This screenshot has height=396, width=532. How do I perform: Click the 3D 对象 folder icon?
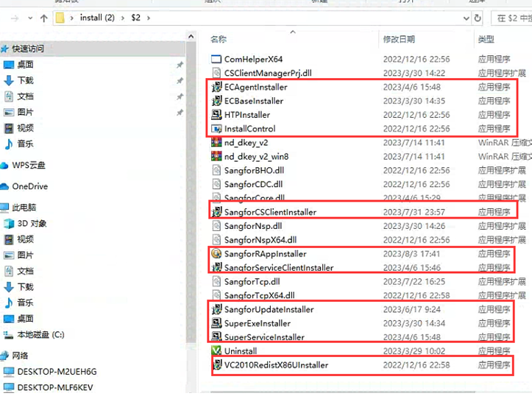[9, 223]
